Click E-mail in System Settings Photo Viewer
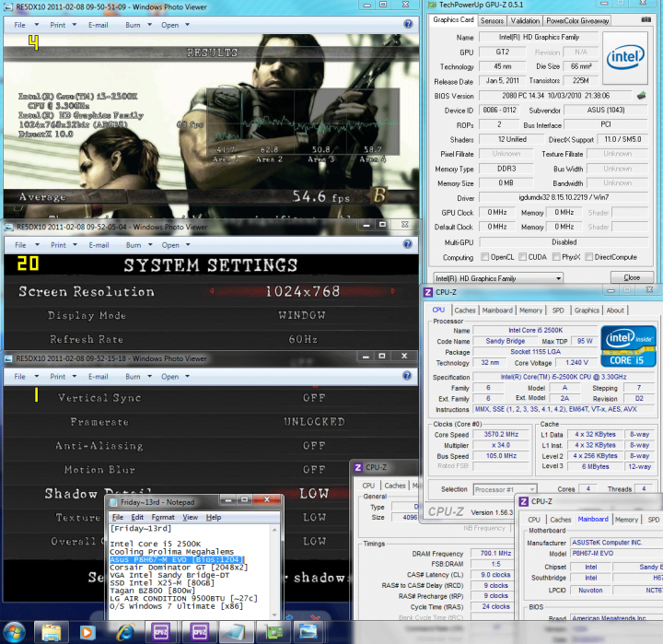The height and width of the screenshot is (644, 663). (x=99, y=245)
